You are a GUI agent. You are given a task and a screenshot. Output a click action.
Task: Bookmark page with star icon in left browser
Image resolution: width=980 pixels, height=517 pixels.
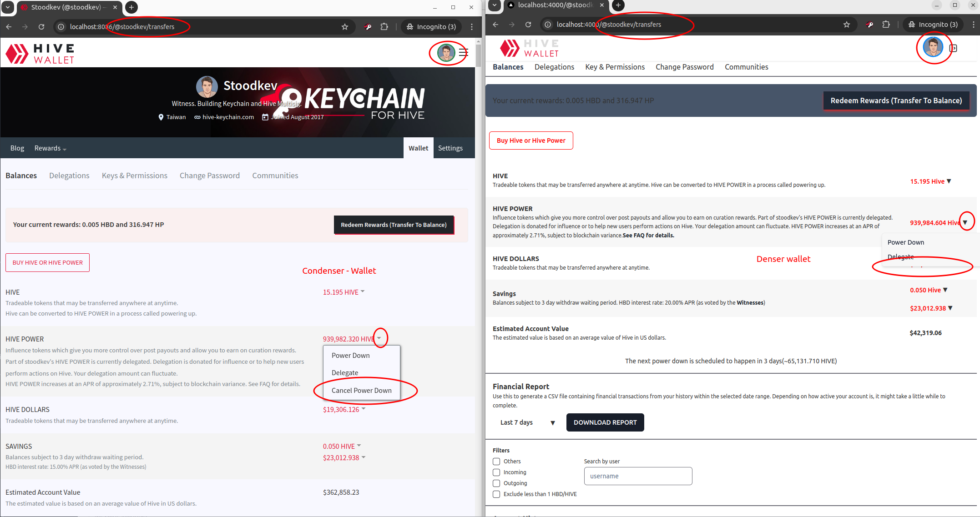[345, 27]
